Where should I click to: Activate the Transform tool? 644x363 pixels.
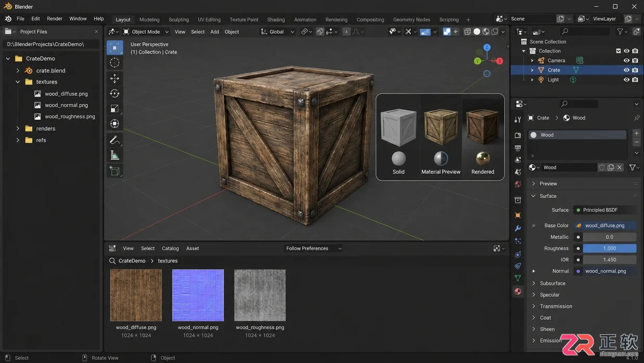coord(114,123)
